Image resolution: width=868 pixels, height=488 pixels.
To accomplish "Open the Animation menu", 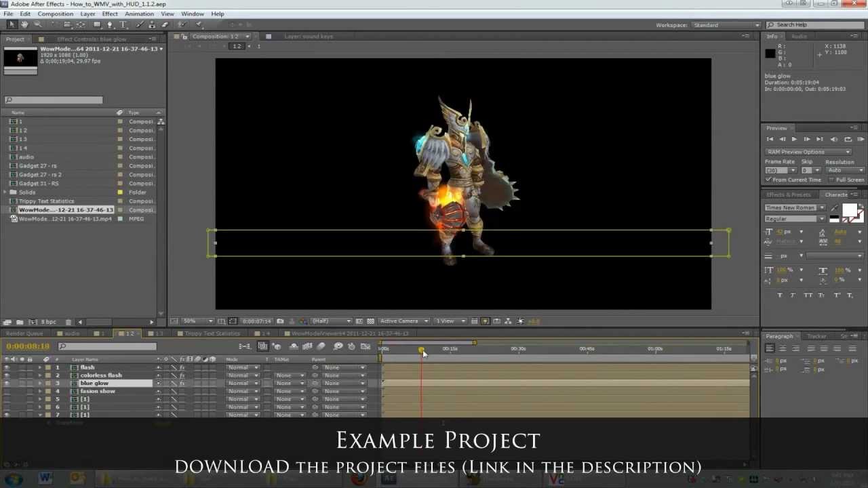I will [139, 14].
